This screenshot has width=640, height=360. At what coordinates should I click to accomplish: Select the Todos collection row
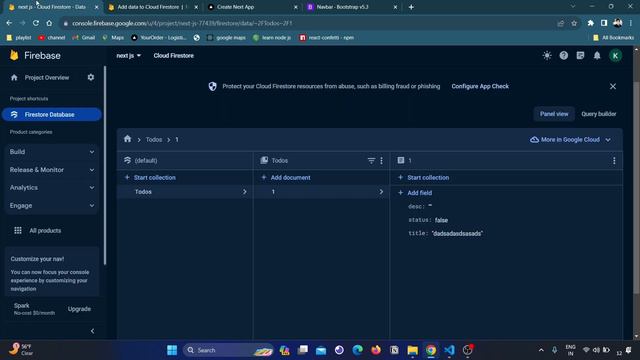click(x=185, y=192)
